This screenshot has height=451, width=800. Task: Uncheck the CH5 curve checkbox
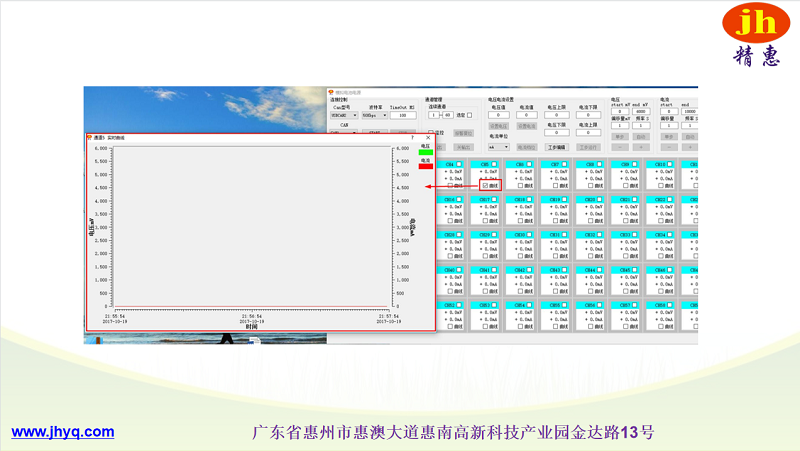tap(486, 185)
